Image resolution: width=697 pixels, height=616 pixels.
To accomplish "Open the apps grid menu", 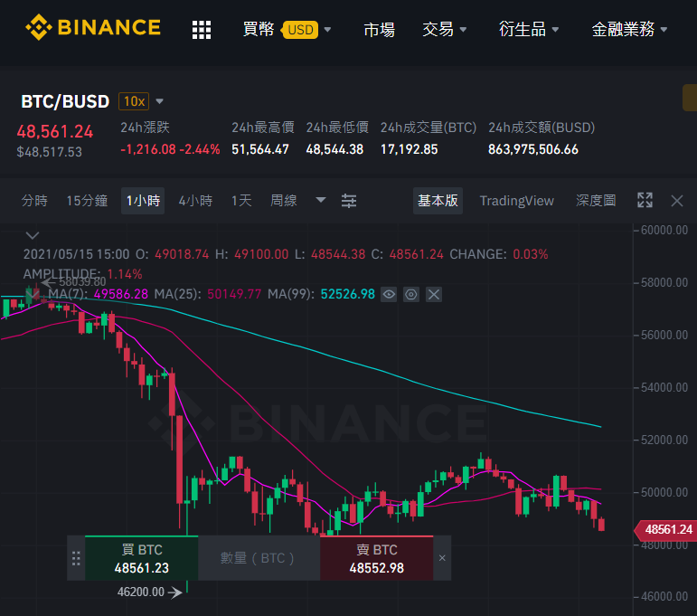I will [x=202, y=30].
